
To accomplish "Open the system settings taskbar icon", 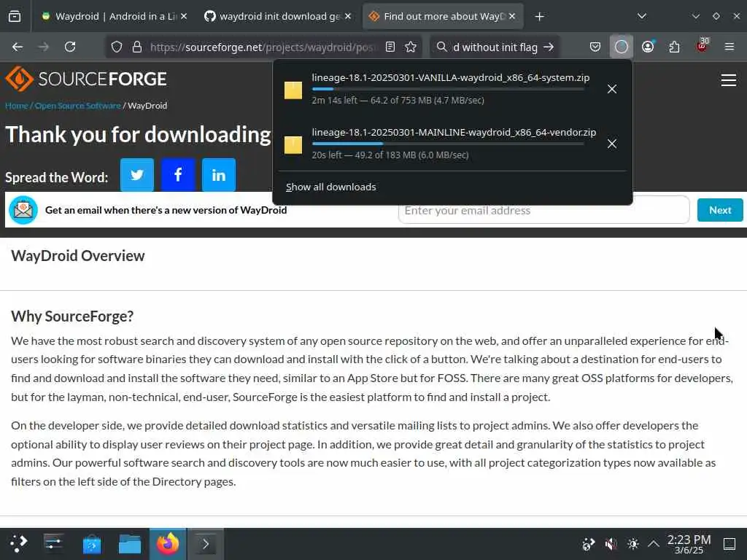I will (53, 544).
